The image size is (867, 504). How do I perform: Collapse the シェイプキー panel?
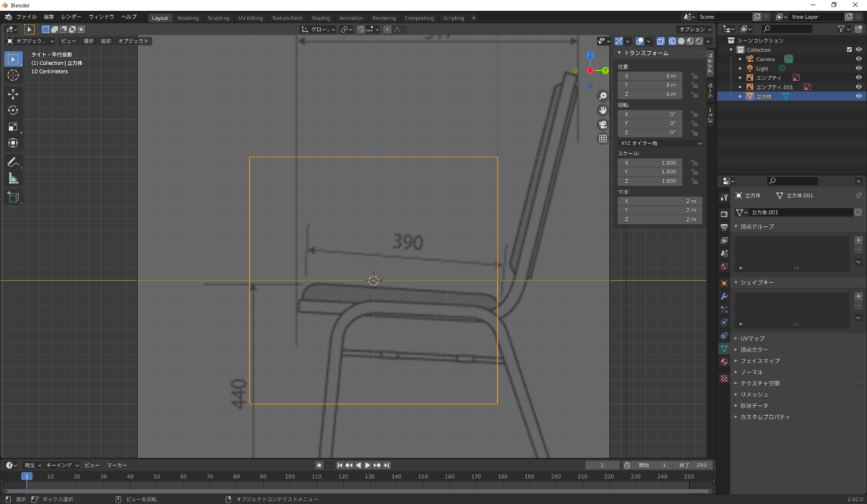[756, 282]
